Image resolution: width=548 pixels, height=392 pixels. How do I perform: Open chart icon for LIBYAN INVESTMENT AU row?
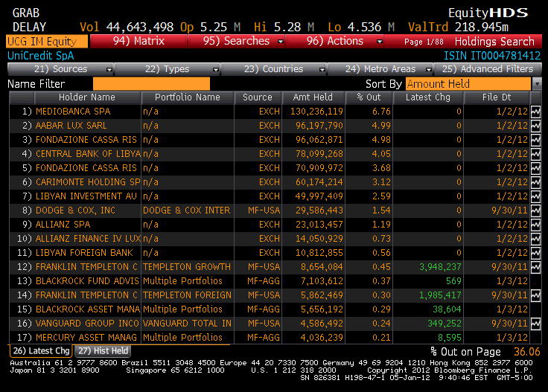click(x=535, y=196)
